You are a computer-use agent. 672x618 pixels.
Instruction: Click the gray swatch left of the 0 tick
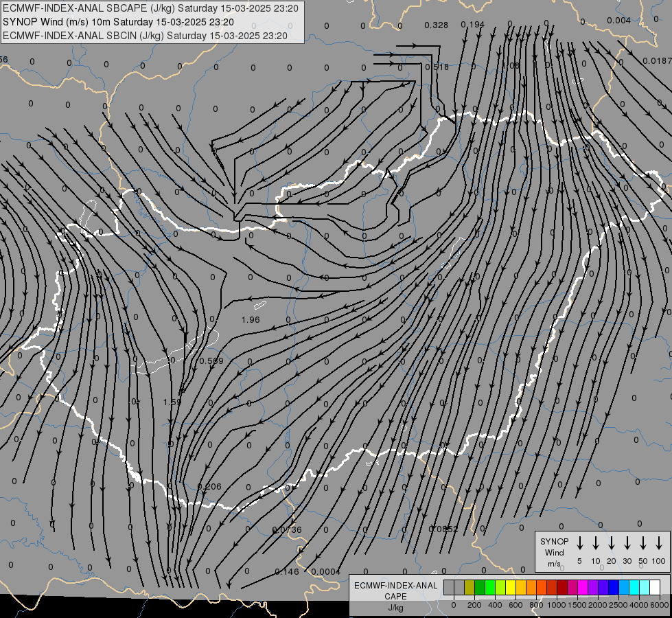(x=449, y=587)
